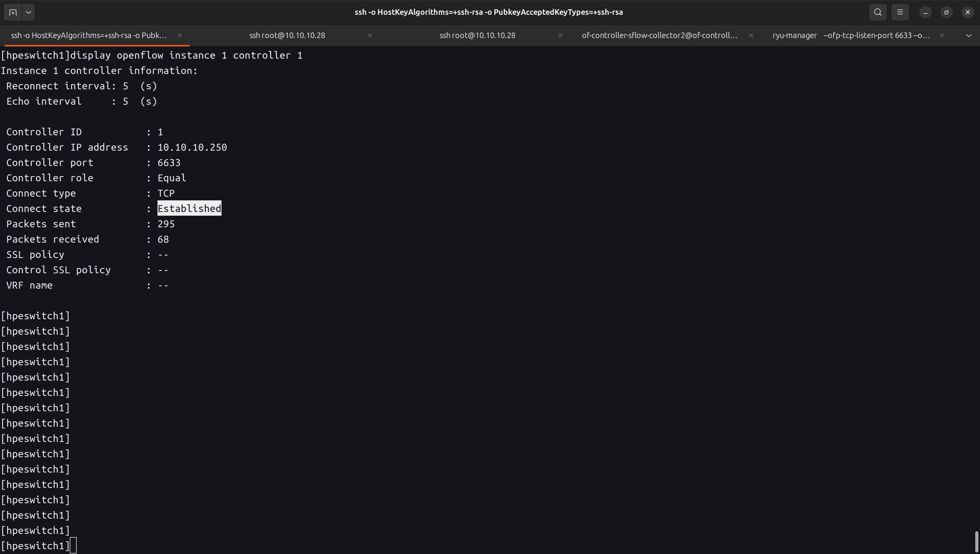Switch to the of-controller-sflow-collector2 tab
Image resolution: width=980 pixels, height=554 pixels.
[x=659, y=35]
